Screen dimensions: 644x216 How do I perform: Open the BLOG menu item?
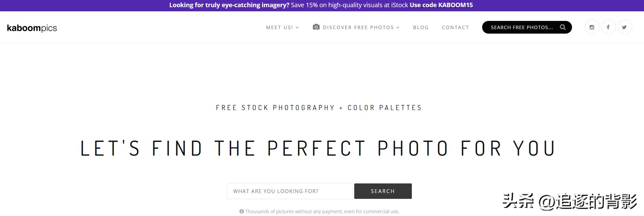click(x=421, y=27)
